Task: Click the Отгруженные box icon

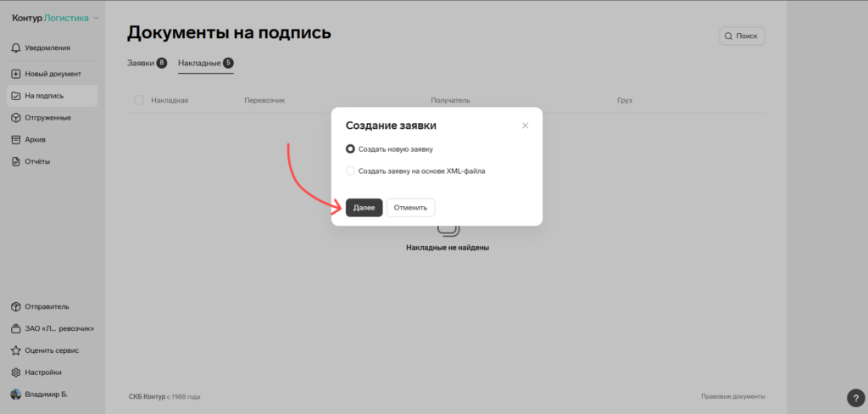Action: tap(16, 118)
